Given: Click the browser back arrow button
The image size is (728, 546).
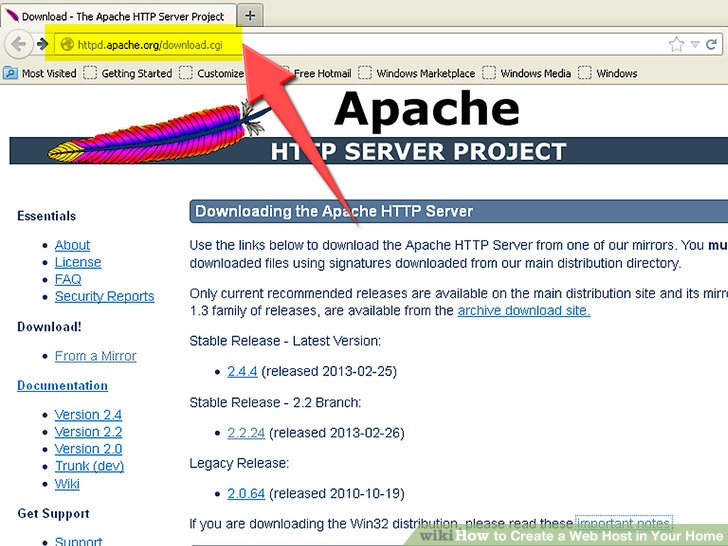Looking at the screenshot, I should click(18, 44).
